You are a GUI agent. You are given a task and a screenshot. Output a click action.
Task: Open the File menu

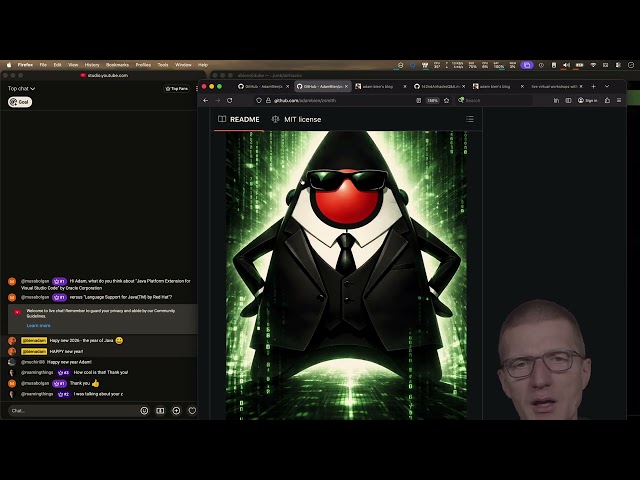(x=43, y=65)
